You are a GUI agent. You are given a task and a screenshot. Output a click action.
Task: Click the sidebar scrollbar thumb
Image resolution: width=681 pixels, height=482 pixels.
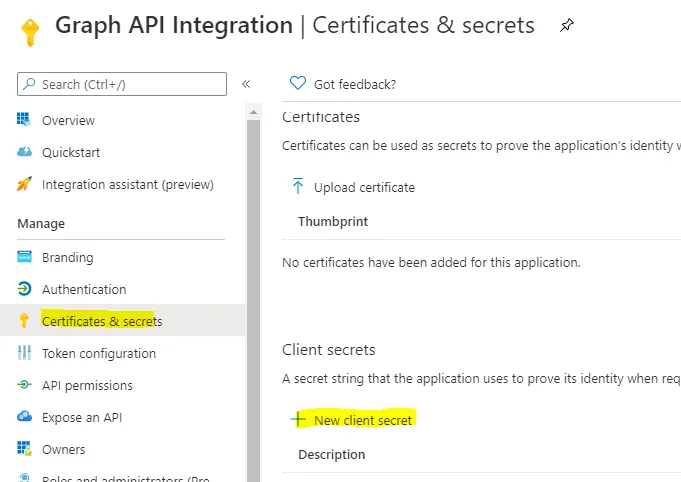click(253, 300)
